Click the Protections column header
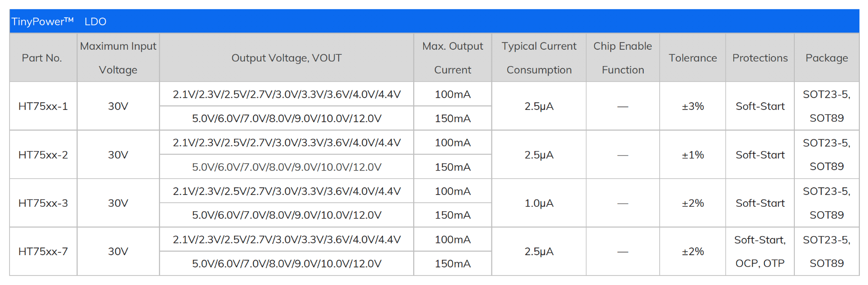 [x=760, y=58]
